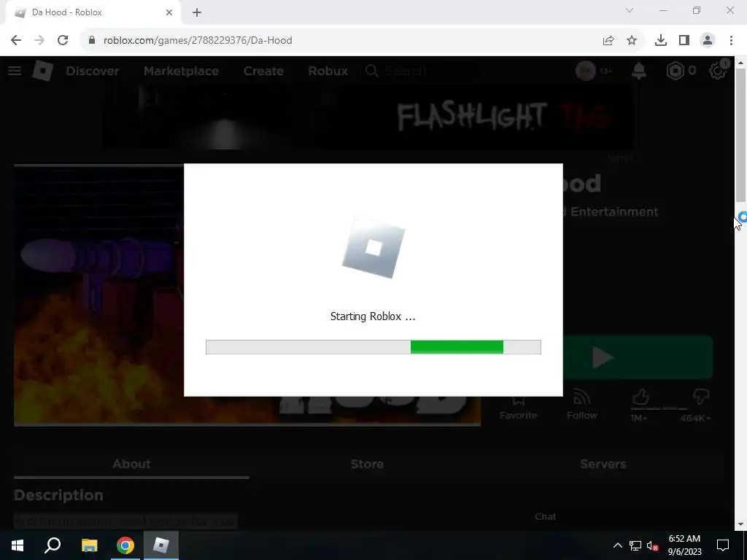View site security lock information
Screen dimensions: 747x560
pyautogui.click(x=92, y=40)
